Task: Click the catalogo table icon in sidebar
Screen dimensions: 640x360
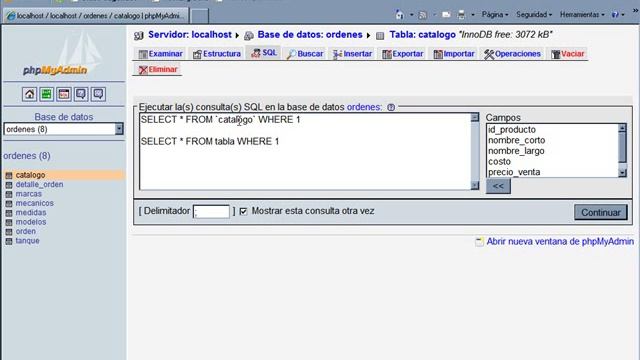Action: point(9,175)
